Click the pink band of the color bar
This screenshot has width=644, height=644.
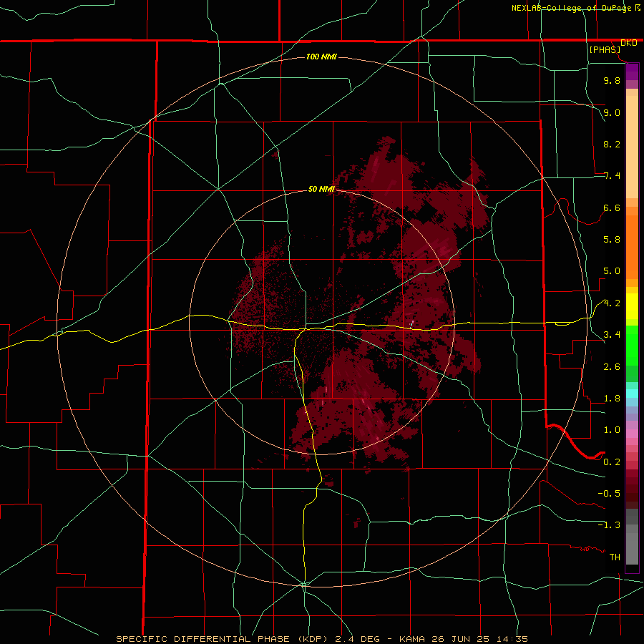click(x=632, y=434)
